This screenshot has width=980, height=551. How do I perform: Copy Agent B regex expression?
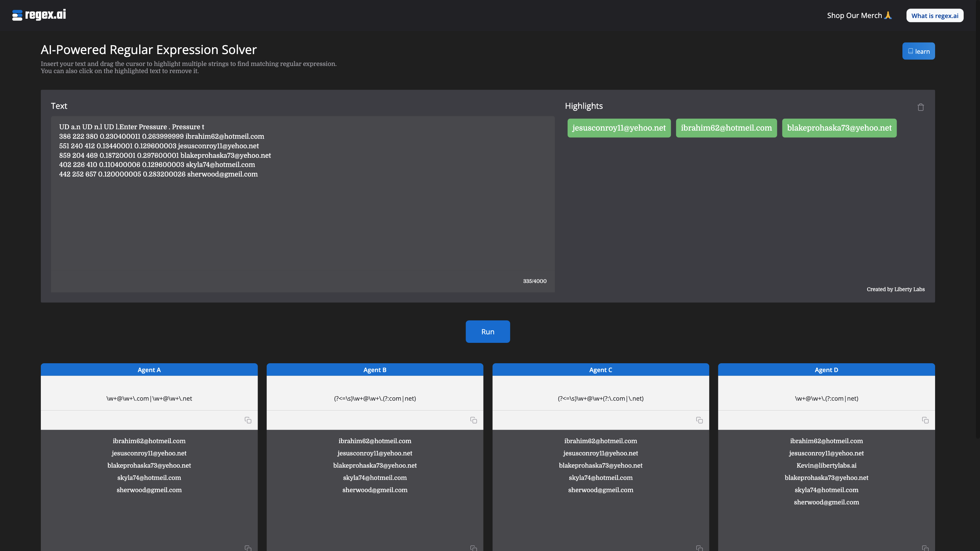[x=473, y=420]
